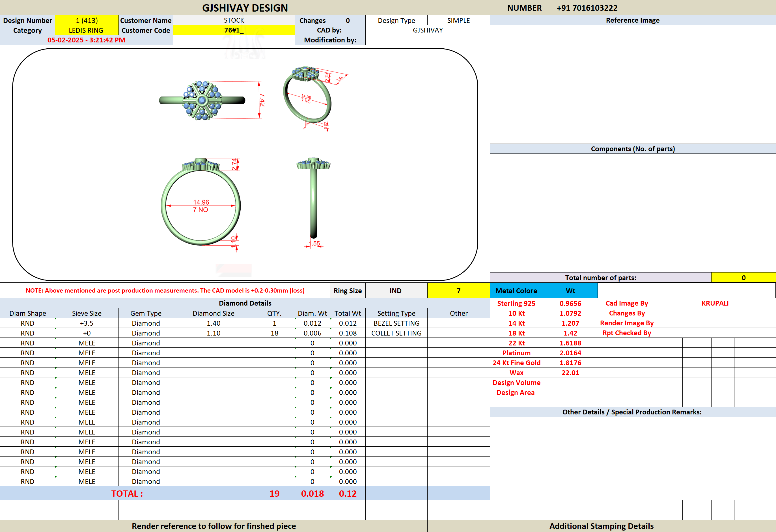Click the Render Image By label

(x=627, y=323)
